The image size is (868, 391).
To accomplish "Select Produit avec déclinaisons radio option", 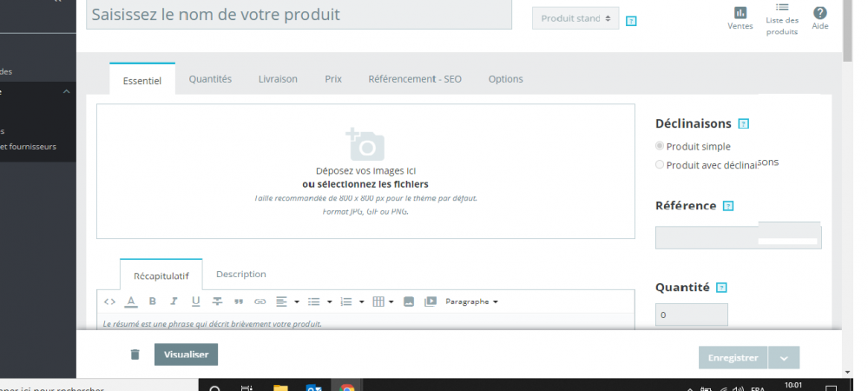I will coord(660,164).
